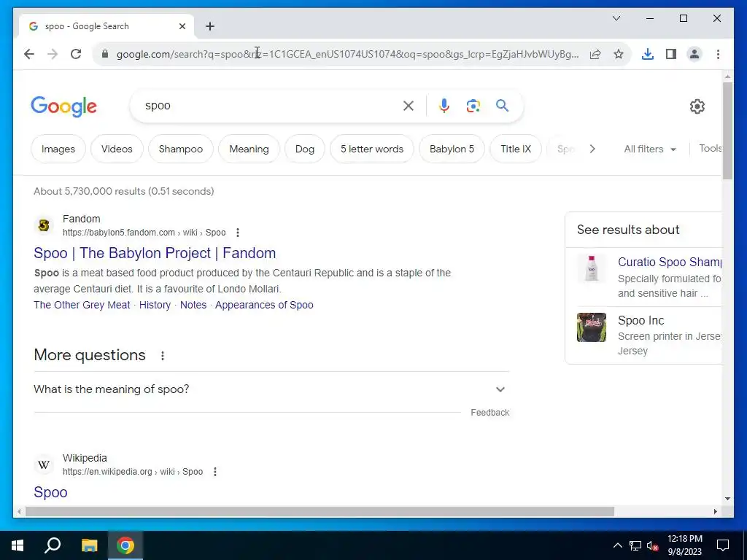The image size is (747, 560).
Task: Open Google quick settings gear
Action: click(x=697, y=106)
